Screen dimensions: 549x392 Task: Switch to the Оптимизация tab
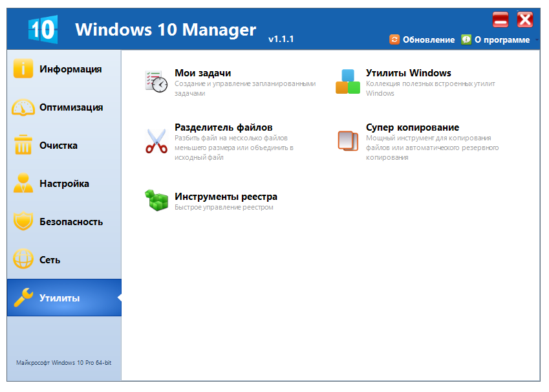tap(64, 107)
